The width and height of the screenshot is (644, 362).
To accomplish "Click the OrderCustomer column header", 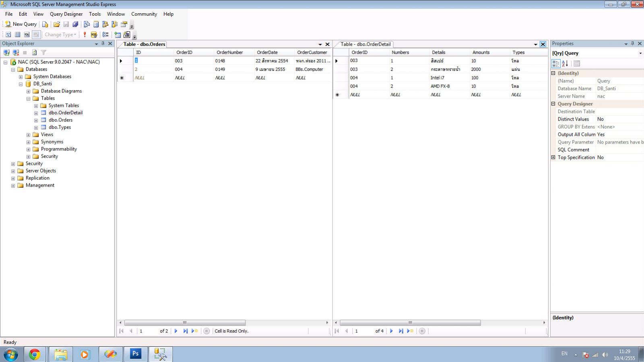I will [x=312, y=52].
